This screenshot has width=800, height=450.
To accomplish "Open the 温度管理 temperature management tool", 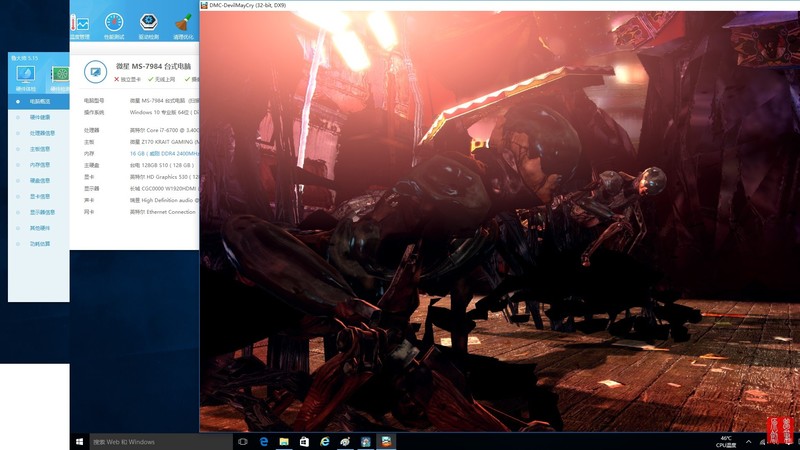I will (x=80, y=27).
